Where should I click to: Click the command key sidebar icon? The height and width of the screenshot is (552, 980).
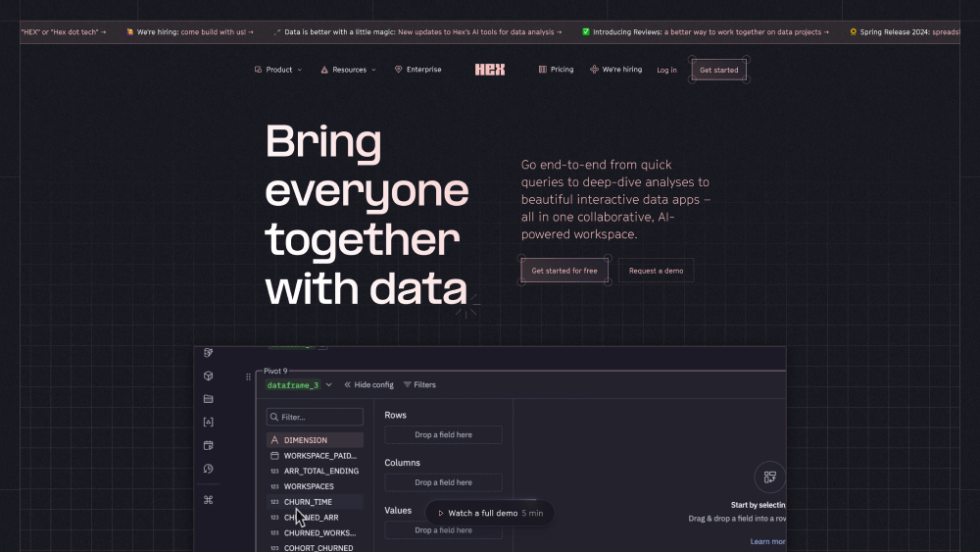[x=208, y=500]
